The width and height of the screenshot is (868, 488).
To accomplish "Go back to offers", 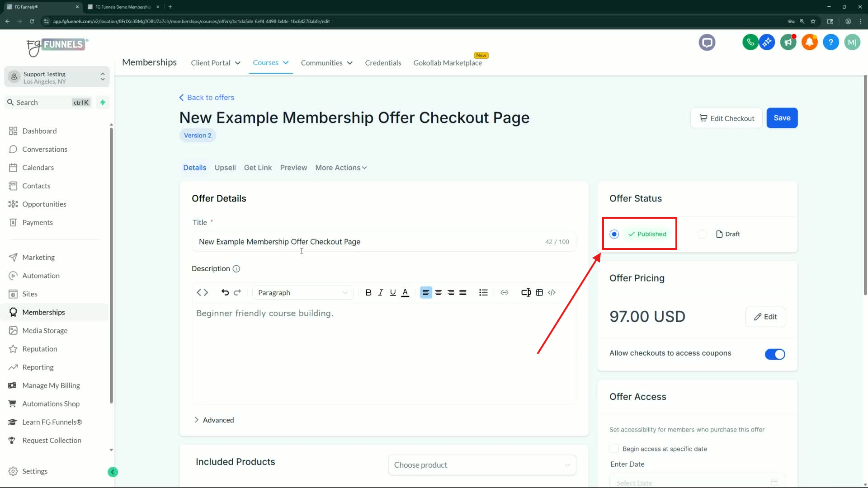I will (x=207, y=98).
